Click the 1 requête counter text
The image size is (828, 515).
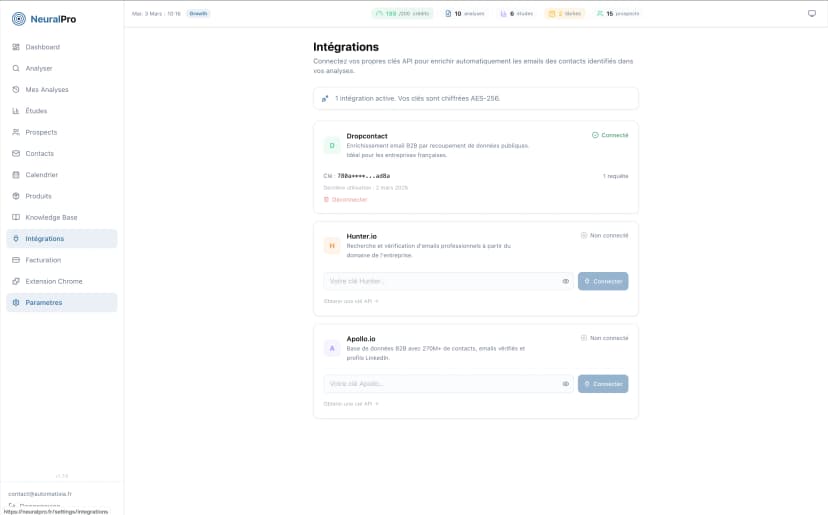[x=616, y=176]
